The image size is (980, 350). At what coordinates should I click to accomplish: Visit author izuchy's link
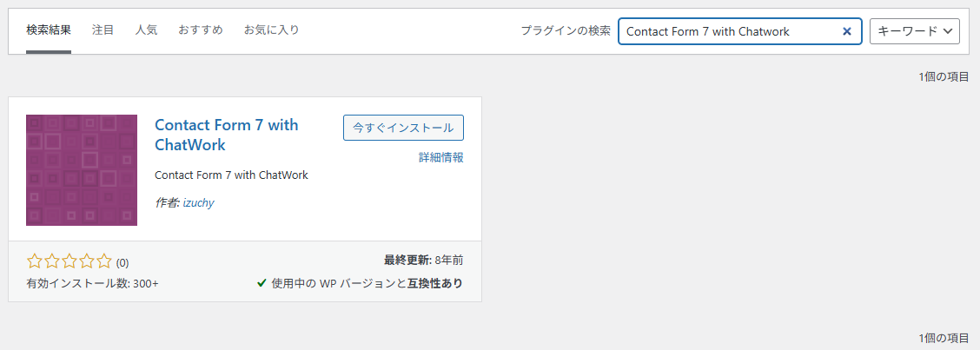(198, 202)
